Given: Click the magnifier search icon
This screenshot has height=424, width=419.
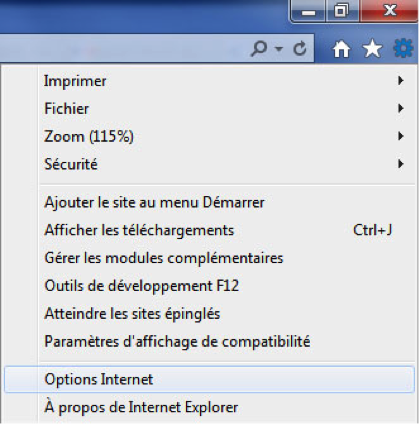Looking at the screenshot, I should pos(259,49).
